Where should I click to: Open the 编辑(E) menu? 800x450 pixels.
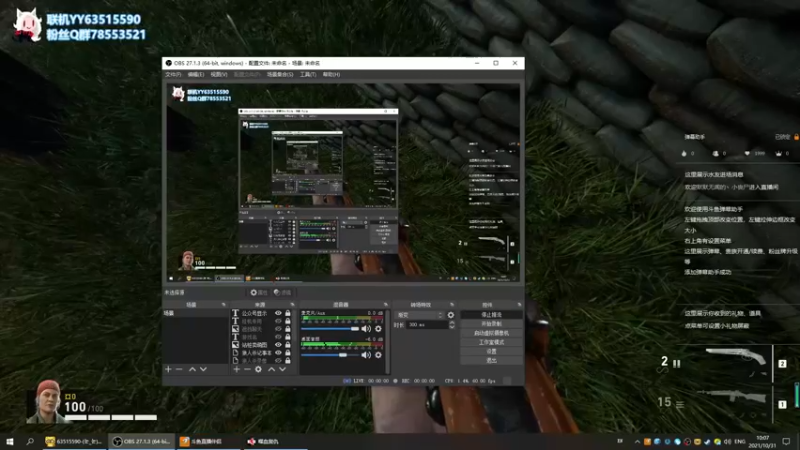pos(196,74)
